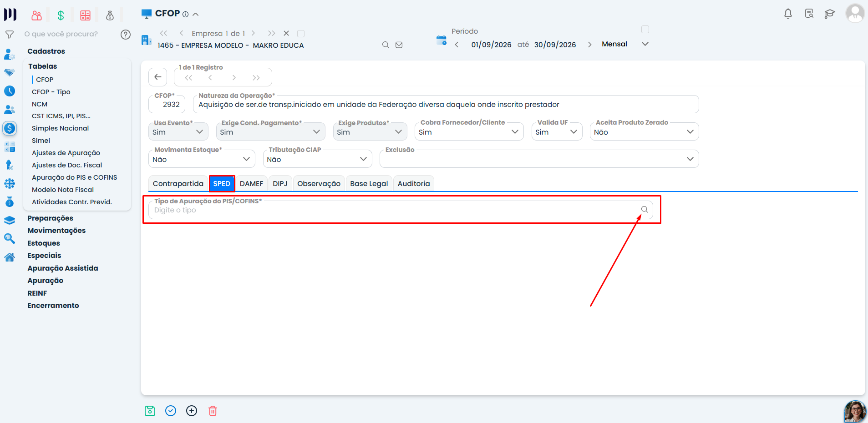Select the green dollar sign module icon
Screen dimensions: 868x423
(61, 15)
